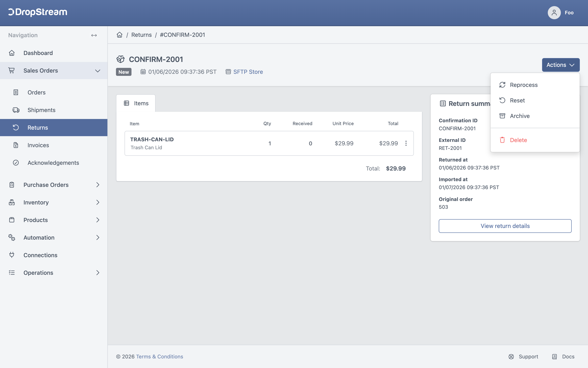Click the Docs page icon

click(555, 357)
